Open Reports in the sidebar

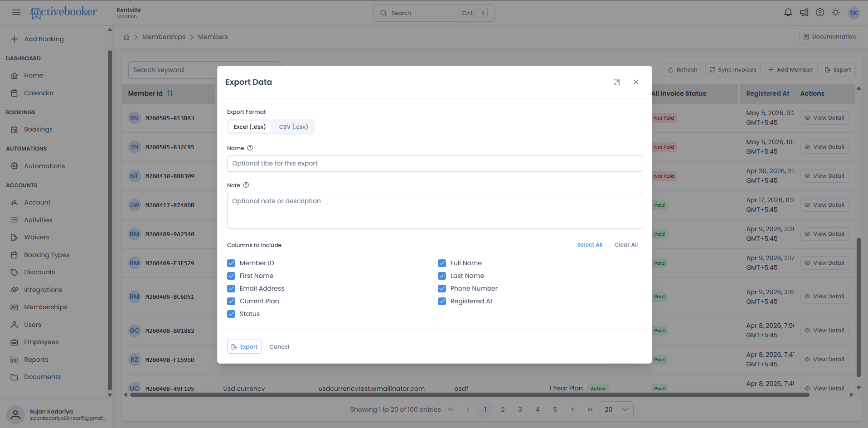pyautogui.click(x=36, y=360)
